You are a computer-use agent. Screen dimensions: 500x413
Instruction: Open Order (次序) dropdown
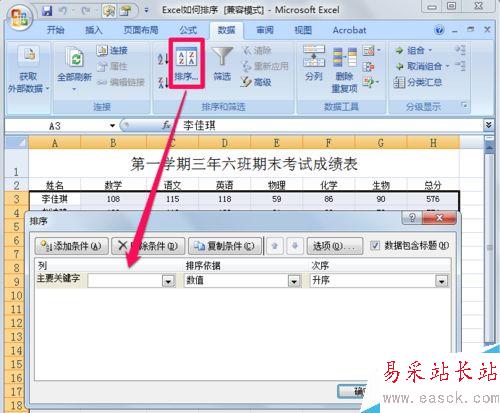point(442,281)
